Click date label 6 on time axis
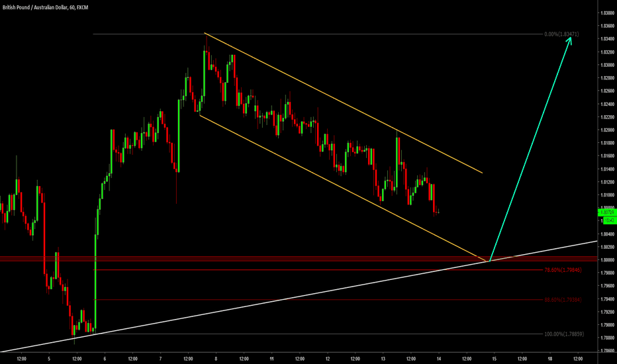Image resolution: width=617 pixels, height=364 pixels. tap(105, 359)
